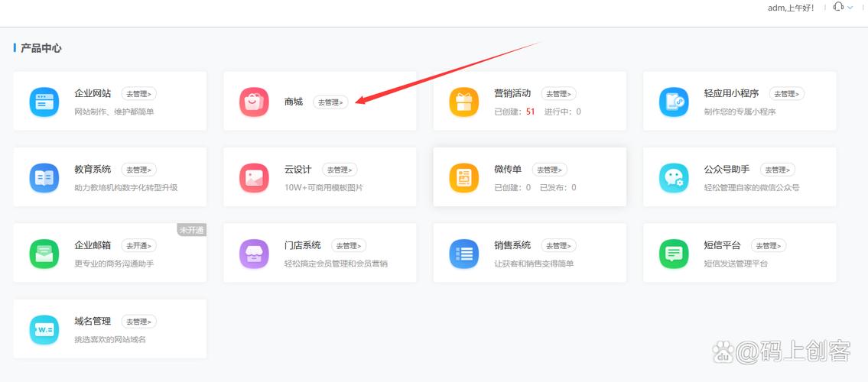This screenshot has width=868, height=382.
Task: Open the 门店系统 purple store icon
Action: coord(254,254)
